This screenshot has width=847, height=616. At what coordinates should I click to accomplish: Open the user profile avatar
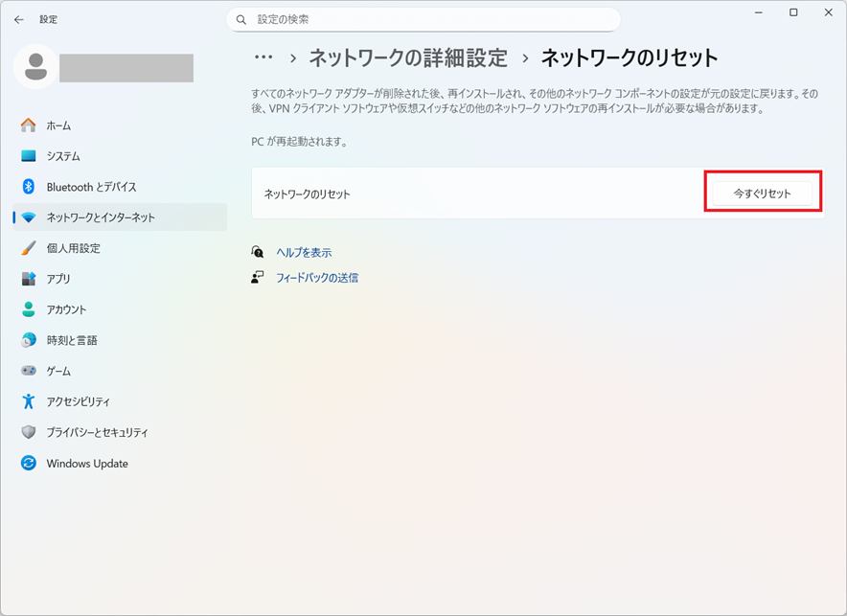tap(36, 67)
